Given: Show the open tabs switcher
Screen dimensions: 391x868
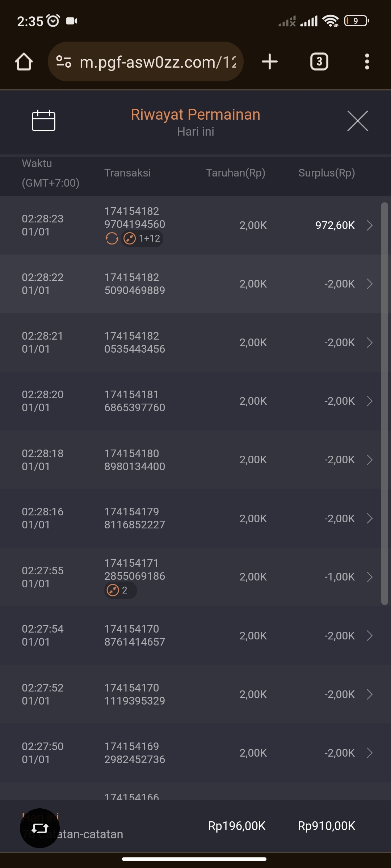Looking at the screenshot, I should point(319,62).
